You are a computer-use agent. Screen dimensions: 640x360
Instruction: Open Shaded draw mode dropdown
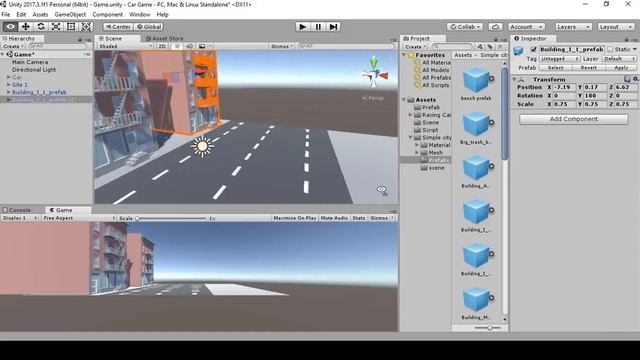[125, 46]
